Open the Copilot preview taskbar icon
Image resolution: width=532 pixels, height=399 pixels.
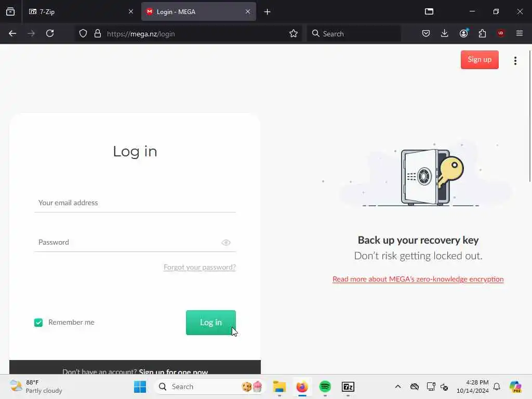point(515,387)
